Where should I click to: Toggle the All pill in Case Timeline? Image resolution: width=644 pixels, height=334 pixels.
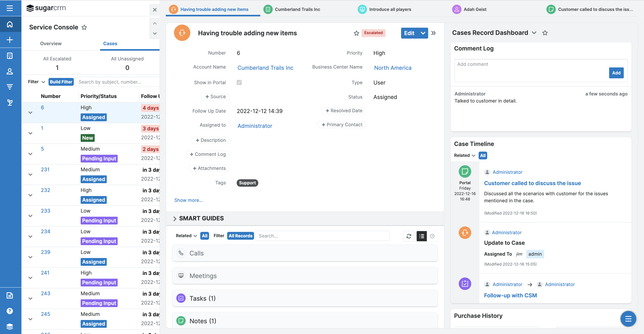(x=483, y=156)
